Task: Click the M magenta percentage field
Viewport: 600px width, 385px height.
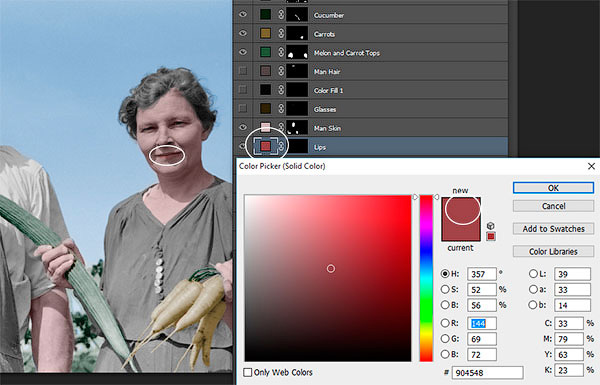Action: 569,339
